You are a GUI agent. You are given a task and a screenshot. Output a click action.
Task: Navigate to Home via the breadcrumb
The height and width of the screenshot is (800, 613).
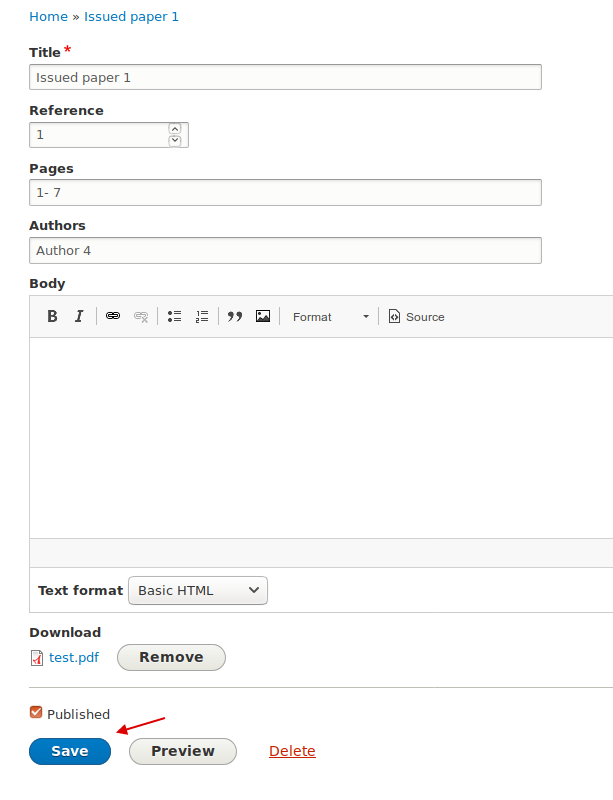point(48,16)
